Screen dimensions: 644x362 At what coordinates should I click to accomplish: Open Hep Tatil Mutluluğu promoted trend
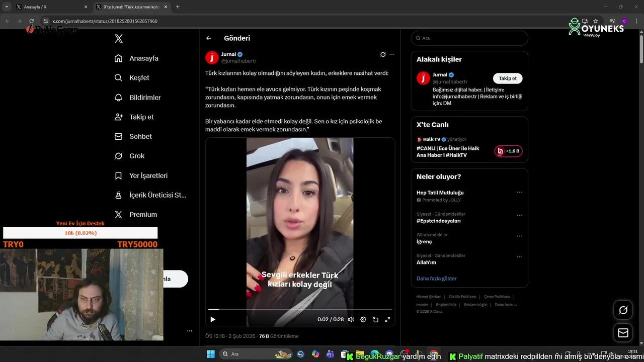(440, 193)
